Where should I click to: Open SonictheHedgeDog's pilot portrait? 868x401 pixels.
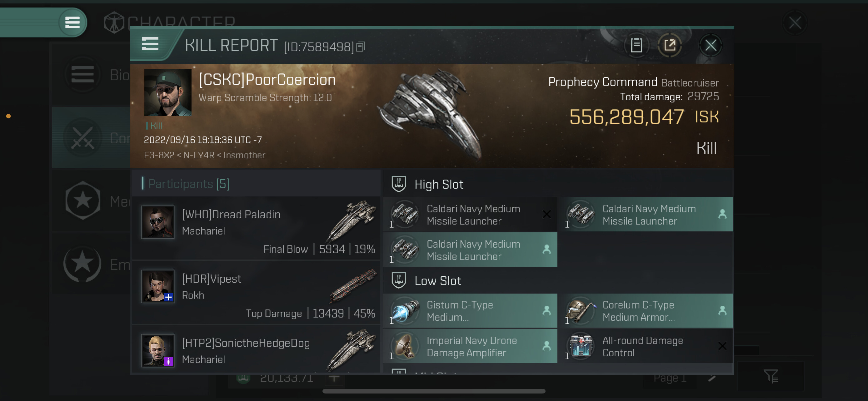(157, 350)
